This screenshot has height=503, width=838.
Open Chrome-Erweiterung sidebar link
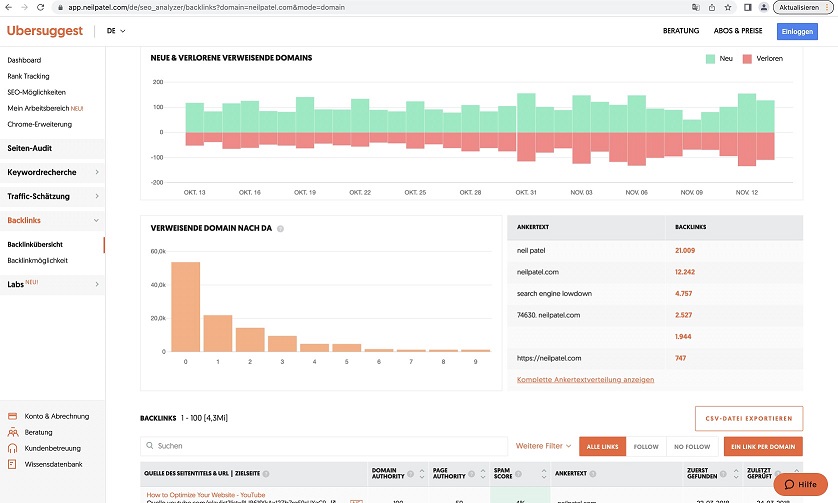[40, 125]
